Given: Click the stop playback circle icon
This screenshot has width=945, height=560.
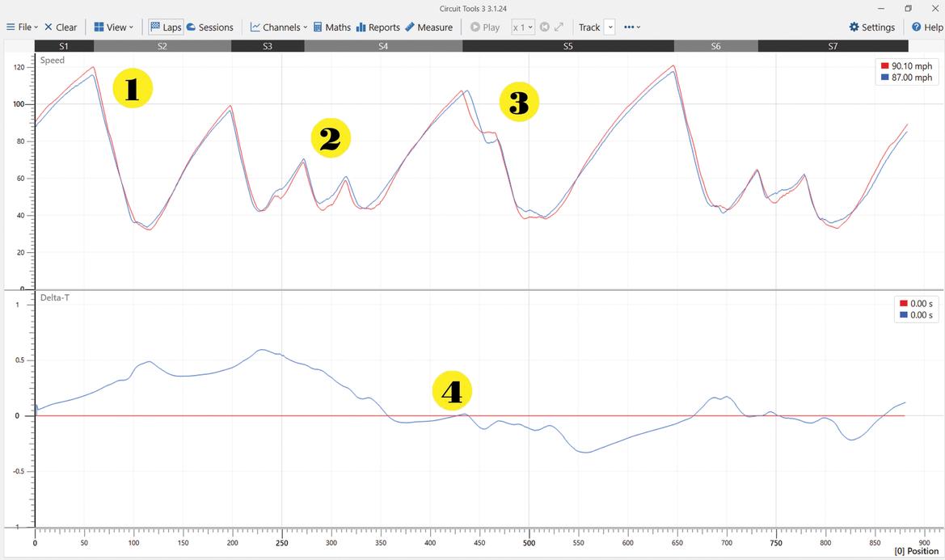Looking at the screenshot, I should coord(544,27).
